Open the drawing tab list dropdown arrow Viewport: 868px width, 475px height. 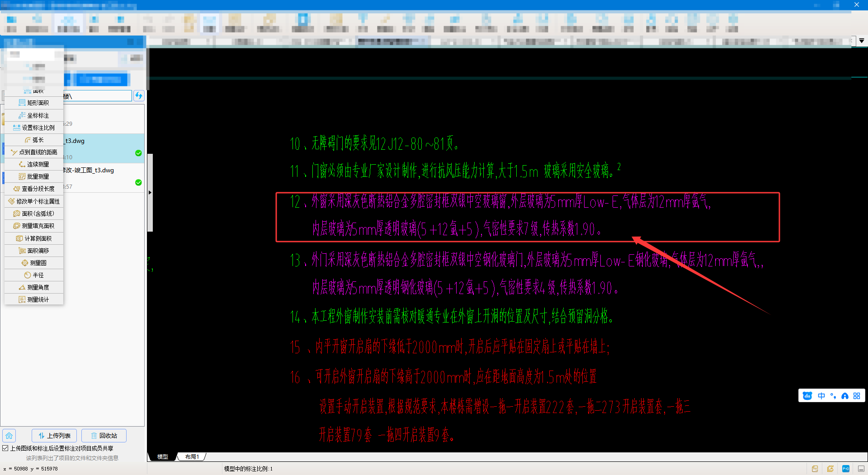tap(862, 41)
